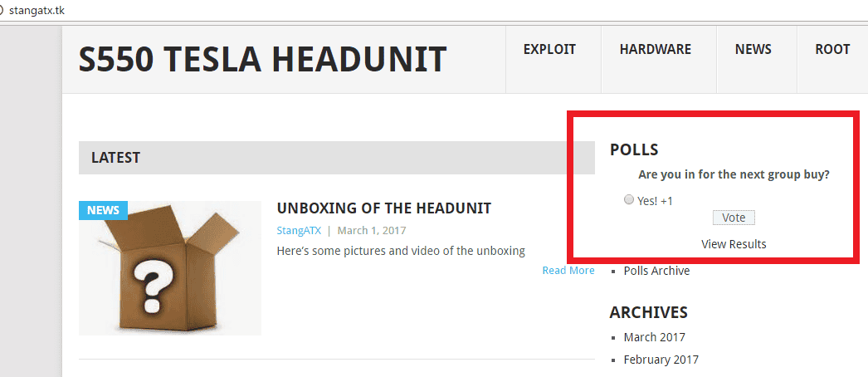Go to Polls Archive
This screenshot has width=868, height=377.
coord(656,272)
